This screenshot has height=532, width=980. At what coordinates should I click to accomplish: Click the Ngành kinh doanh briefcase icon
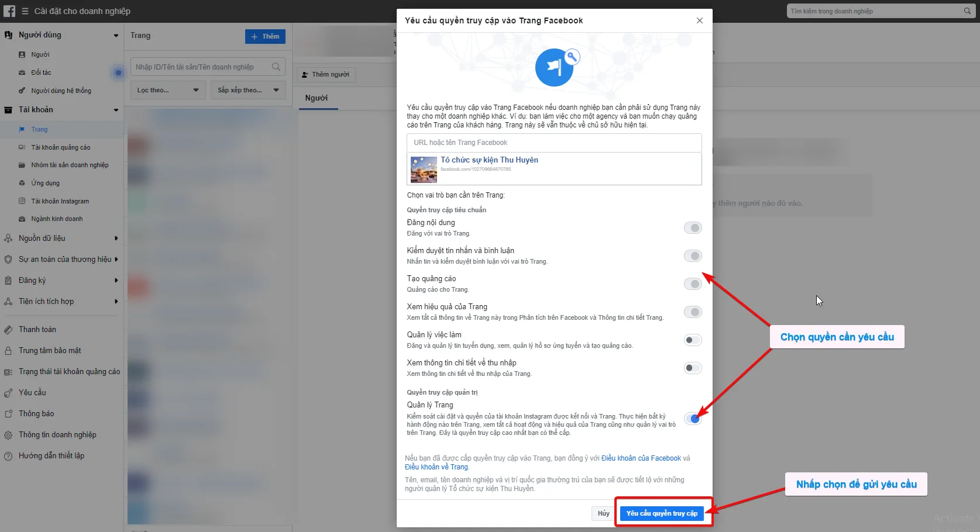22,219
